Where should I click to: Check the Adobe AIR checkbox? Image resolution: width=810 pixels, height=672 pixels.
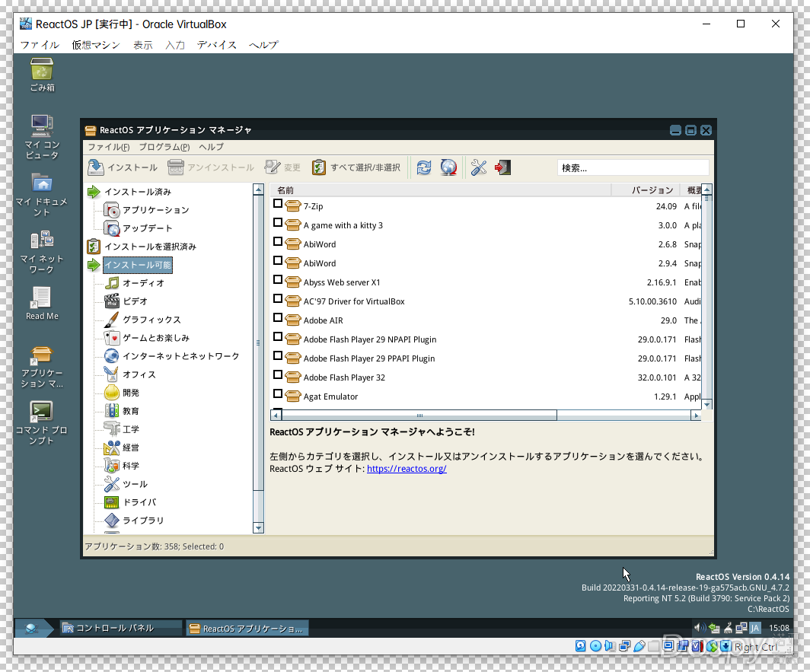coord(278,317)
